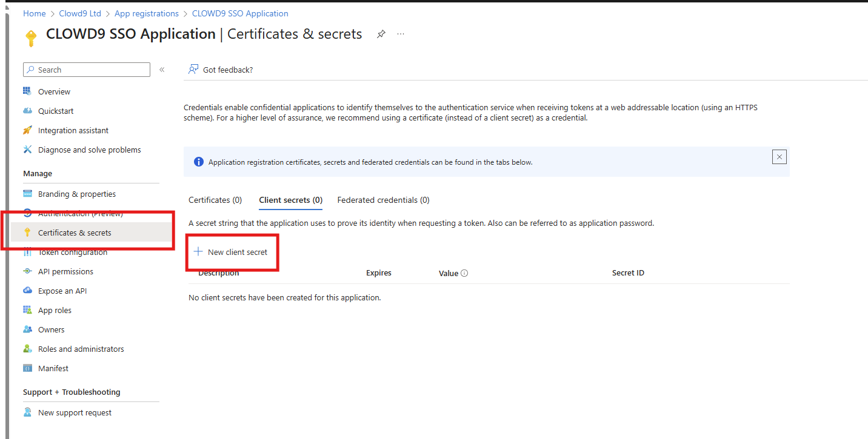This screenshot has width=868, height=439.
Task: Click the Quickstart cloud icon
Action: point(27,111)
